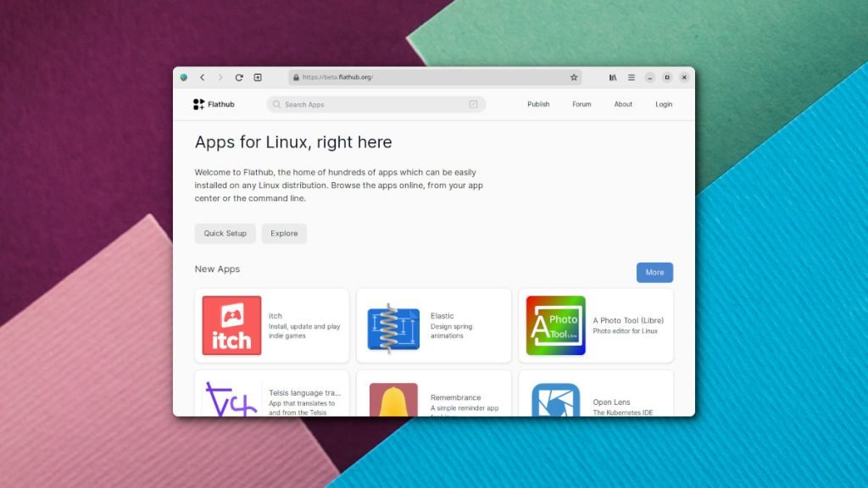Click the More button for New Apps
Viewport: 868px width, 488px height.
tap(654, 272)
